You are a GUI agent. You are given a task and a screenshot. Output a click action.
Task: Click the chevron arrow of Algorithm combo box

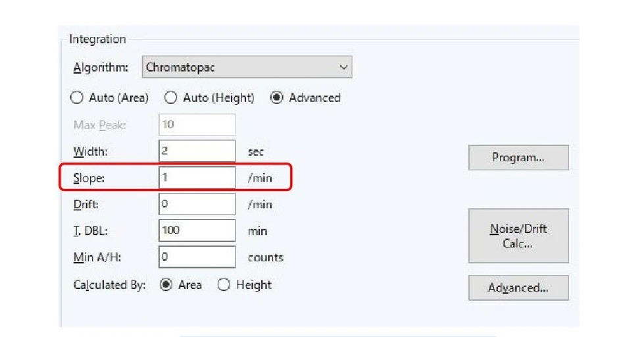pyautogui.click(x=343, y=67)
